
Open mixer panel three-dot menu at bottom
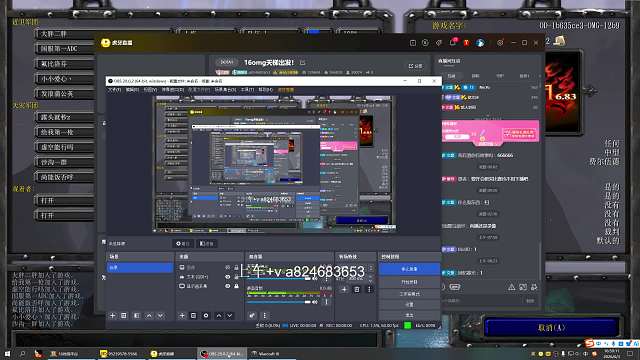(x=264, y=316)
